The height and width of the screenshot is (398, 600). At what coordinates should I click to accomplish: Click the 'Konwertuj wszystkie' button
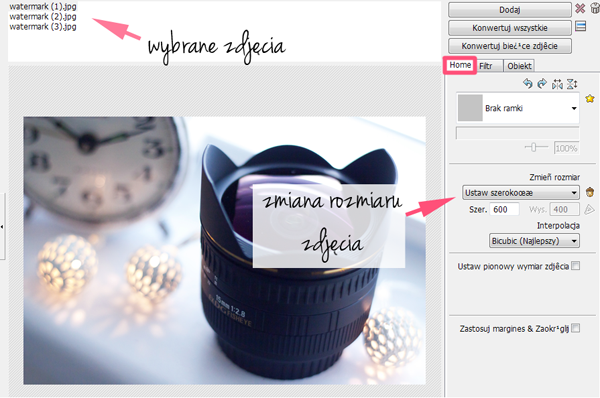click(510, 28)
